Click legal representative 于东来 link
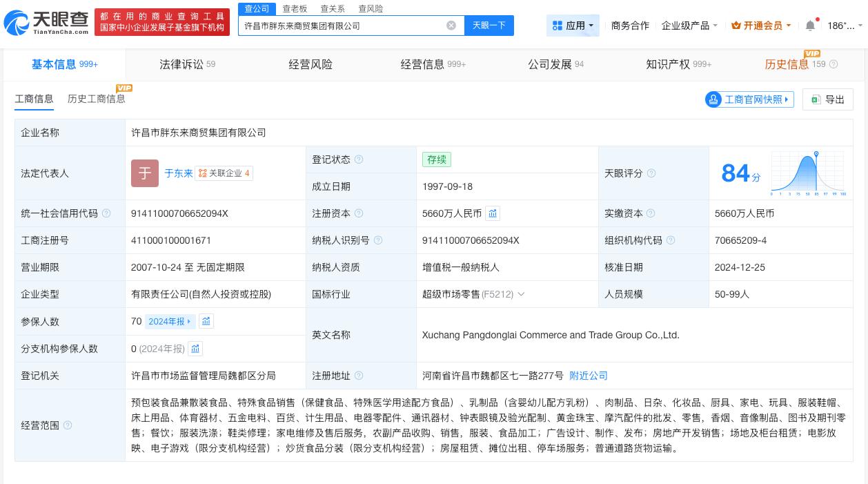This screenshot has width=868, height=484. pyautogui.click(x=178, y=173)
